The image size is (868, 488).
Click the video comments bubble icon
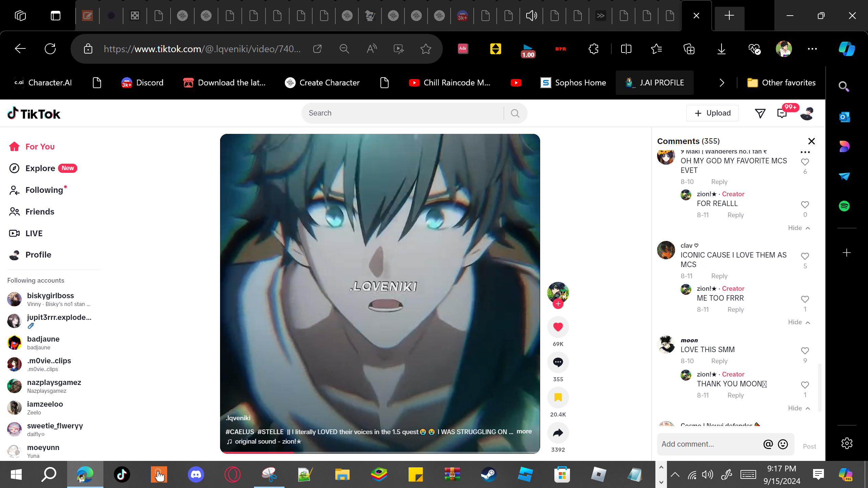point(558,362)
